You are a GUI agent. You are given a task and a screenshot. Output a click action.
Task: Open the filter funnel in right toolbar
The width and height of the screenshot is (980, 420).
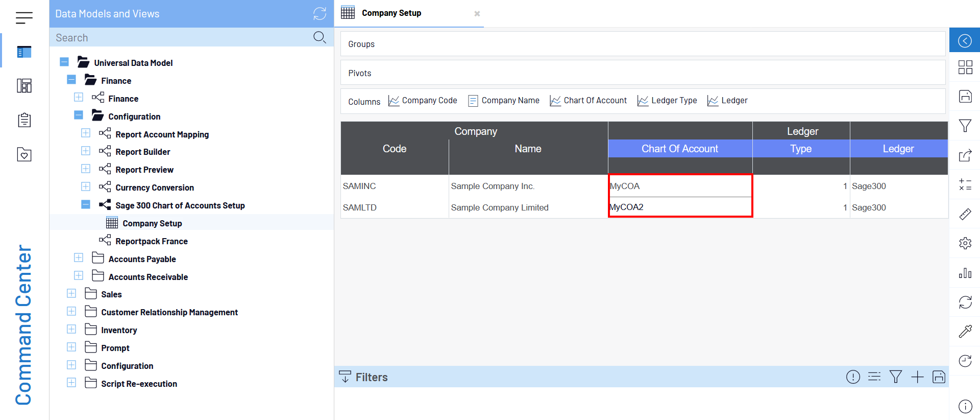coord(965,126)
